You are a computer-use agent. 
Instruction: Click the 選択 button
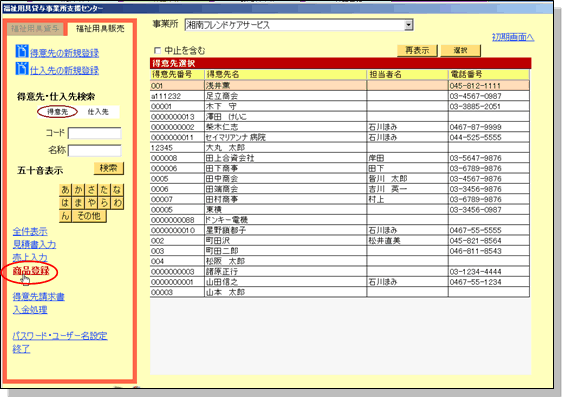[x=460, y=51]
